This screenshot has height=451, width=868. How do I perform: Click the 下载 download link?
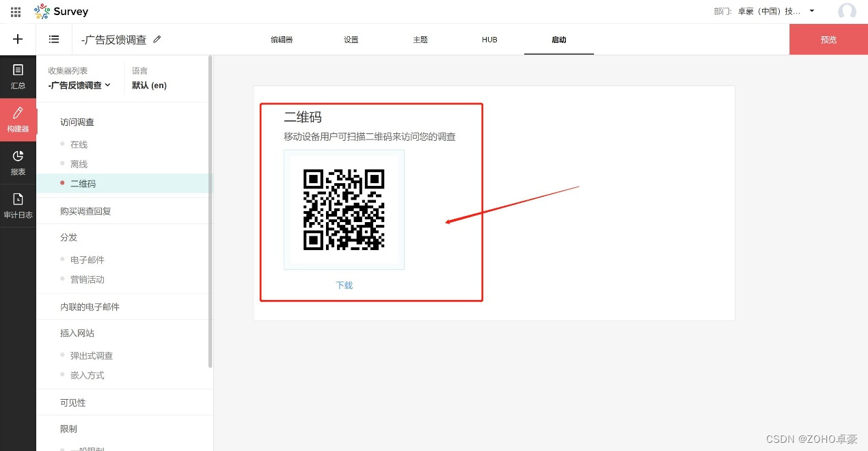[x=344, y=286]
